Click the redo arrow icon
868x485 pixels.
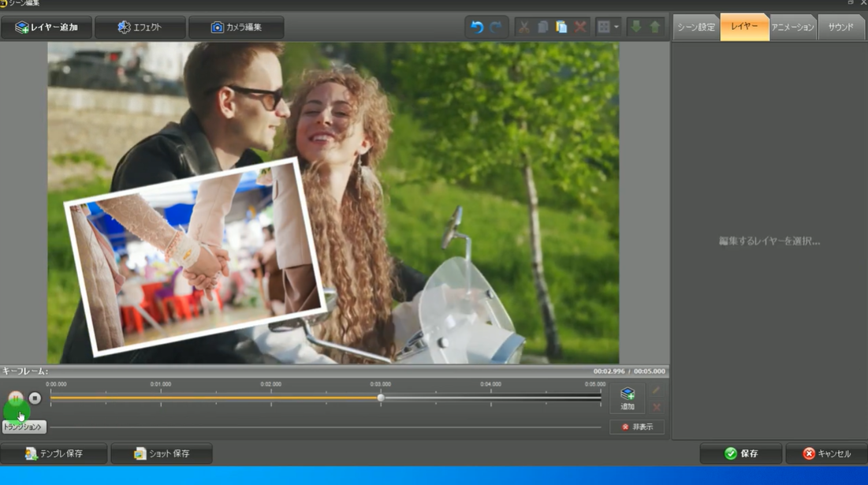coord(496,27)
